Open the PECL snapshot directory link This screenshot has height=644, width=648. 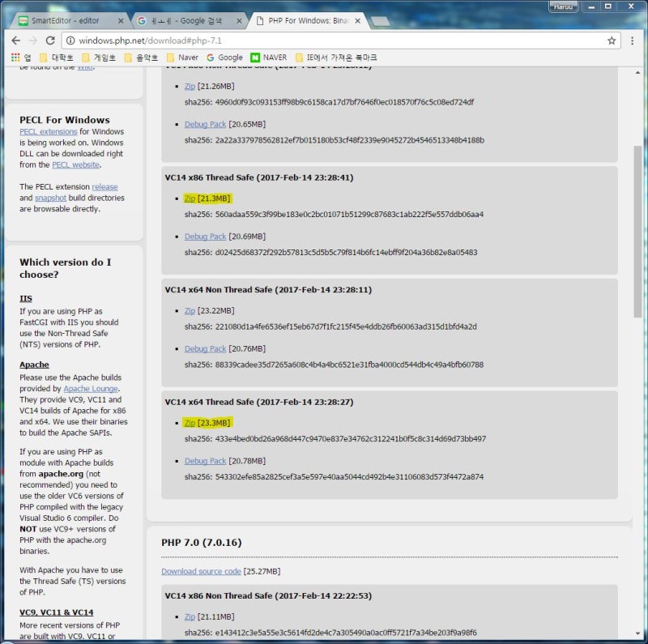click(50, 198)
